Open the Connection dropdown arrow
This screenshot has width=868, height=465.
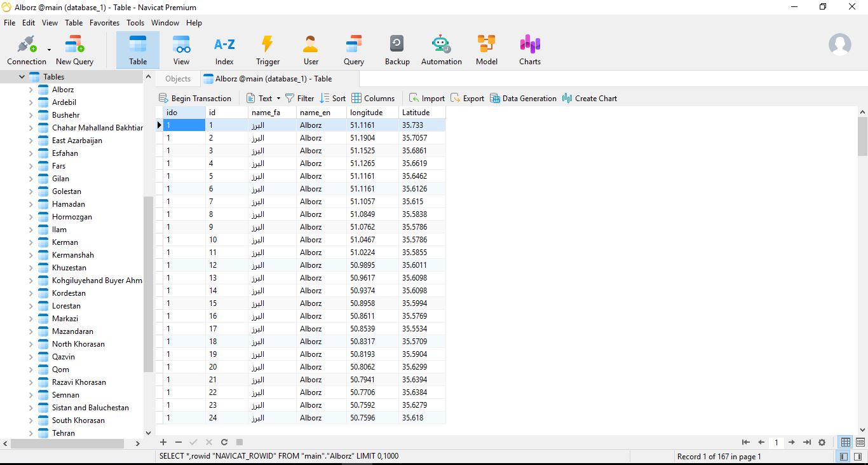(x=49, y=50)
